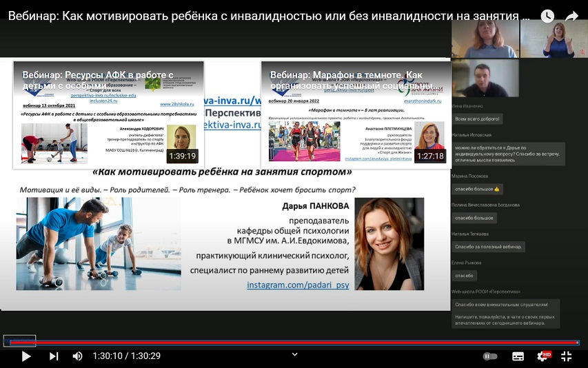
Task: Open the settings gear with HD badge
Action: tap(543, 356)
